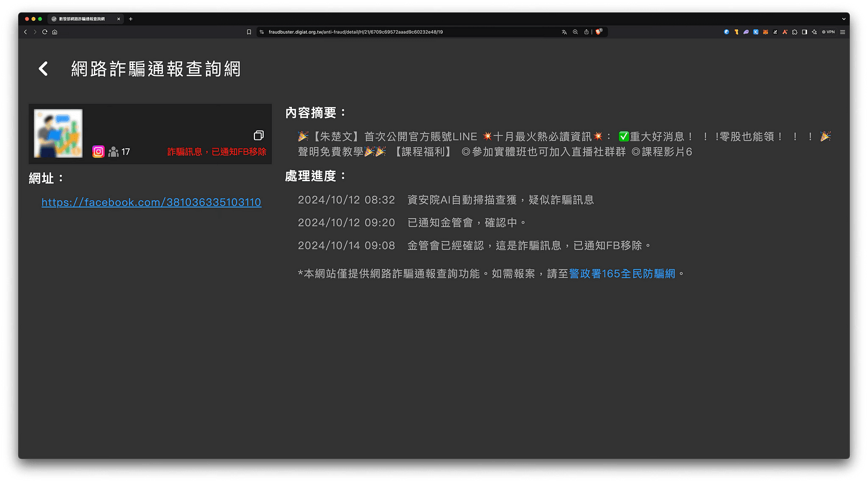
Task: Go back using the page's large back arrow
Action: (43, 68)
